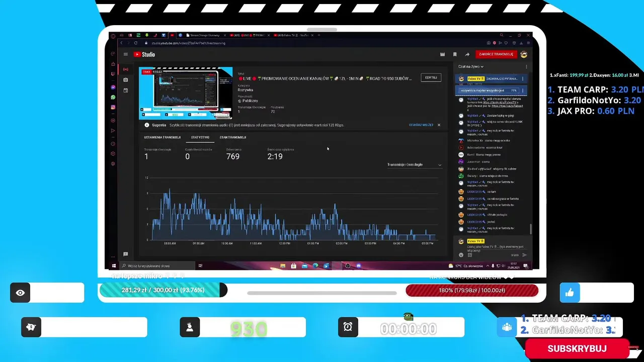Click the browser address bar URL
This screenshot has width=644, height=362.
188,43
